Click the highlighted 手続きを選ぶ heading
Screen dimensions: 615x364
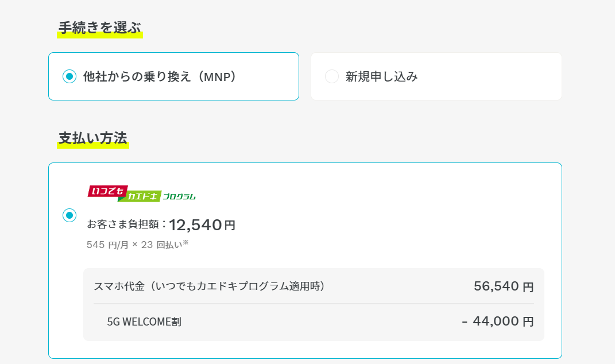99,26
